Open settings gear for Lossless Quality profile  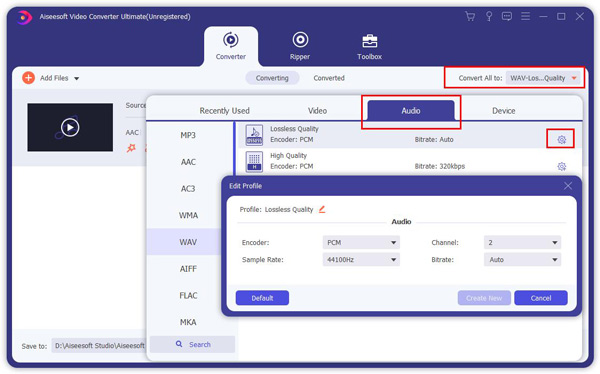(561, 139)
